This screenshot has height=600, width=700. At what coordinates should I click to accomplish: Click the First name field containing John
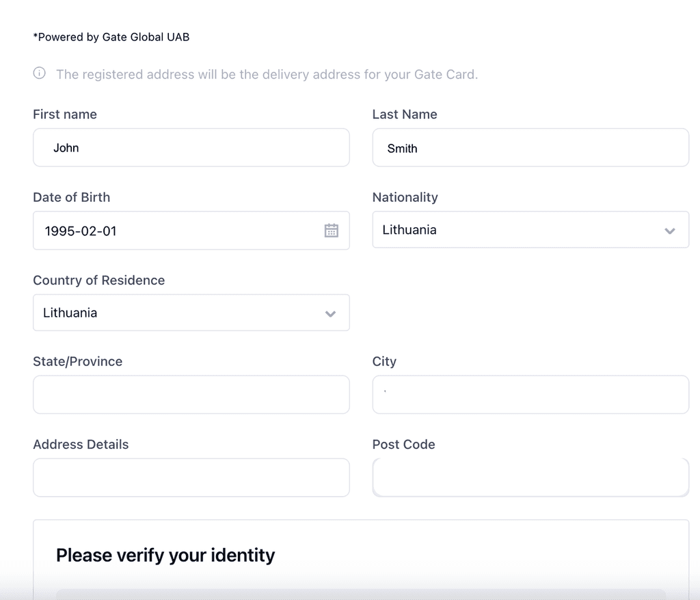[191, 148]
